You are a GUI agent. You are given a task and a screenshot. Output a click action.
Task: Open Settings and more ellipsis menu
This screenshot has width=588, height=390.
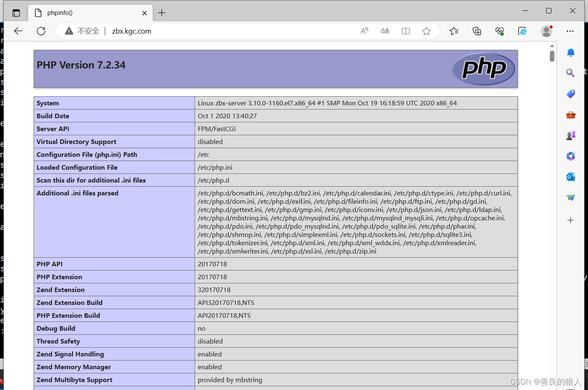[570, 31]
